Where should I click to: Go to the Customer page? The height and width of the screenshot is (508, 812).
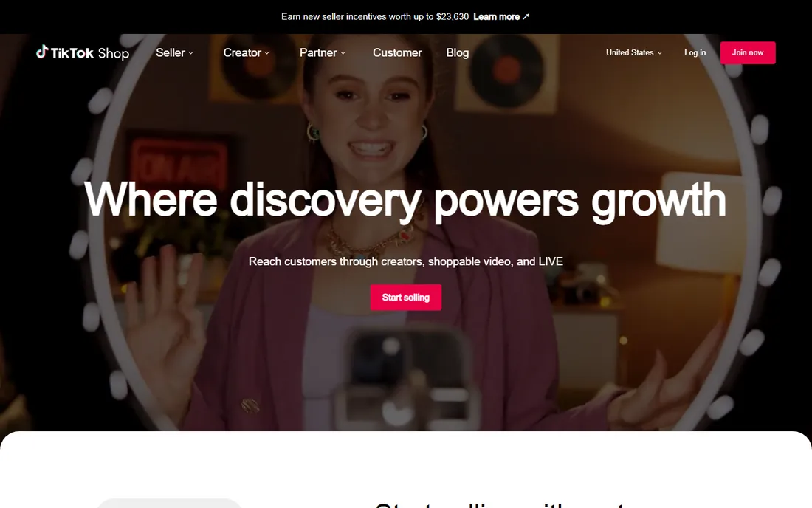pyautogui.click(x=397, y=53)
